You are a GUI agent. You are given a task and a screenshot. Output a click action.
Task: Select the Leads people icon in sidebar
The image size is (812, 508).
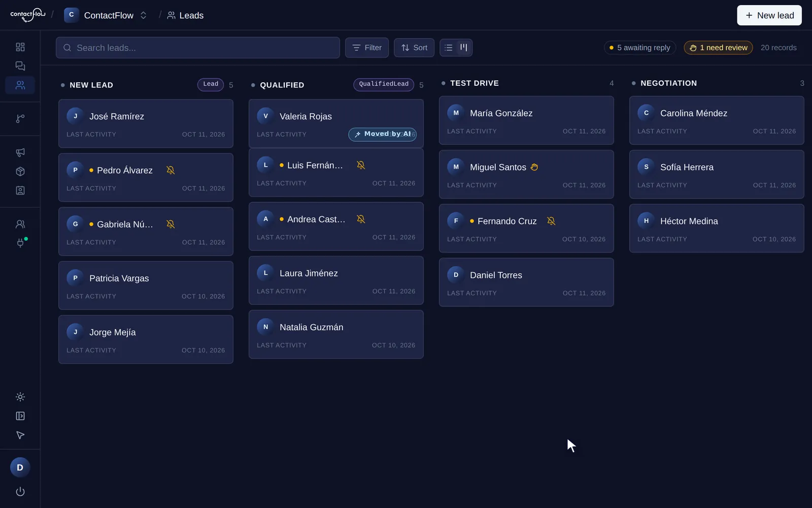tap(20, 85)
